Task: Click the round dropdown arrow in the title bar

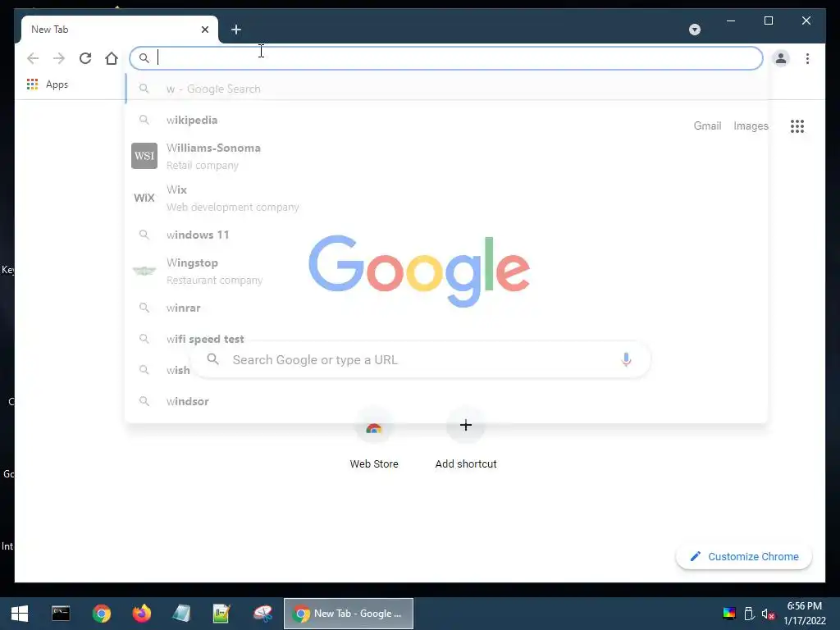Action: (x=694, y=30)
